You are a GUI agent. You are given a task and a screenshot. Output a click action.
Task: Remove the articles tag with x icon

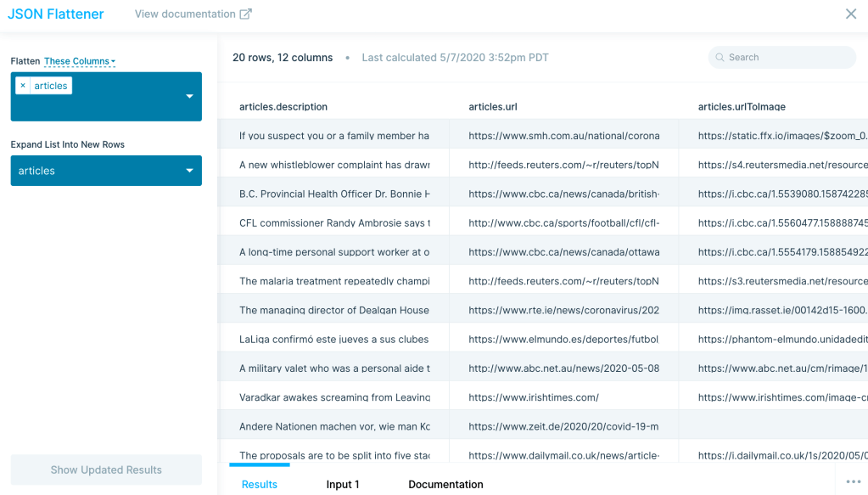pyautogui.click(x=23, y=86)
